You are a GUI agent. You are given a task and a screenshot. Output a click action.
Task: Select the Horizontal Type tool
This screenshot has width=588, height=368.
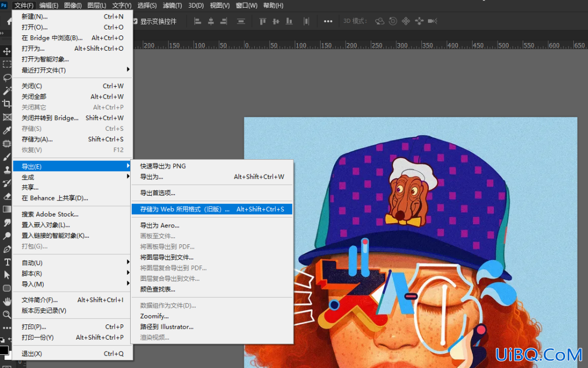point(7,262)
